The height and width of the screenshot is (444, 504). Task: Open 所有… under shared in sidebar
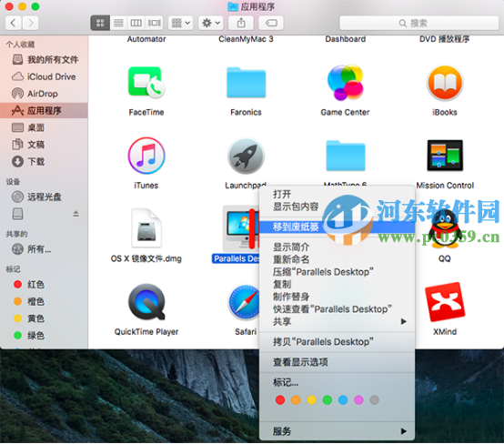click(x=44, y=249)
